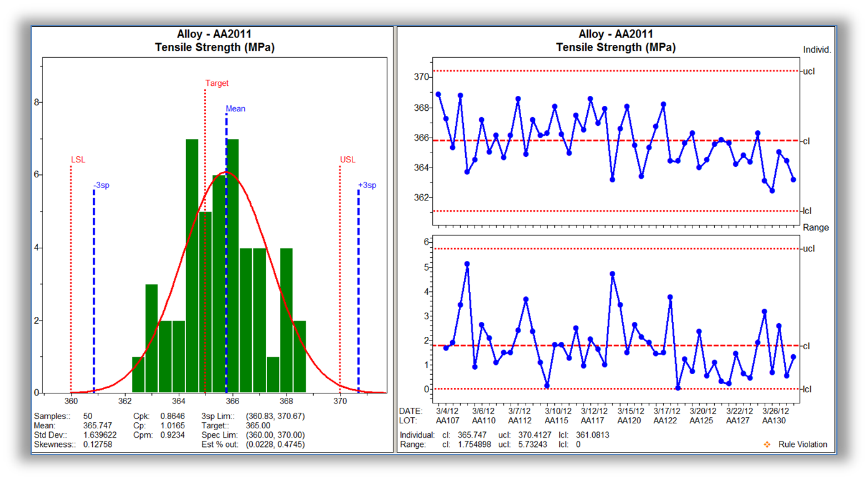Click last data point on Range chart
Image resolution: width=868 pixels, height=480 pixels.
point(793,357)
